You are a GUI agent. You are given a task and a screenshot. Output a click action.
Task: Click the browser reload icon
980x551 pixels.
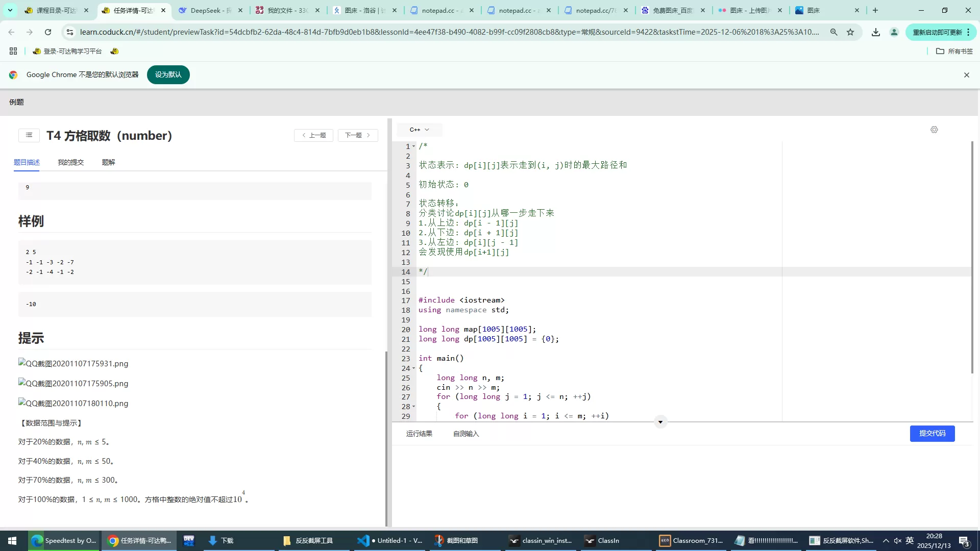click(48, 32)
